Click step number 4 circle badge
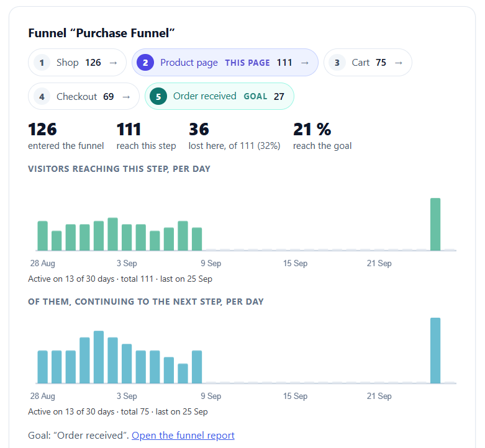 coord(42,97)
